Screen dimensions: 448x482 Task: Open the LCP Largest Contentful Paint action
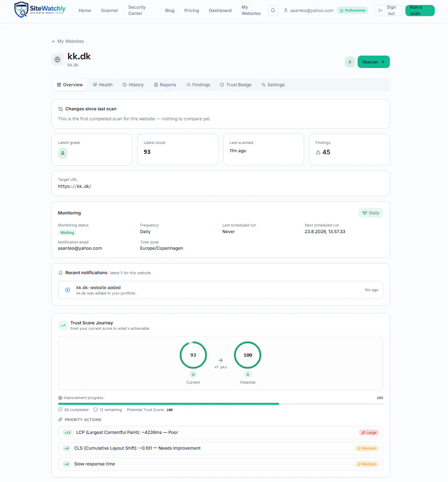tap(220, 433)
